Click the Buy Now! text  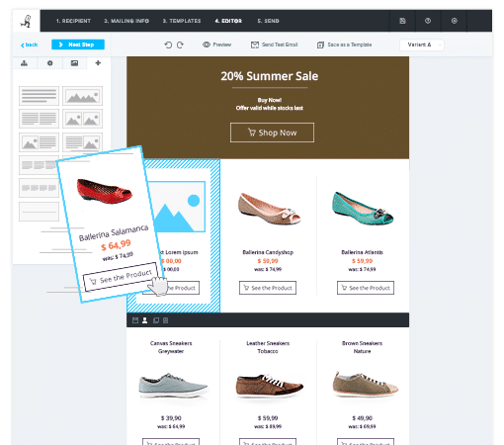pos(270,100)
